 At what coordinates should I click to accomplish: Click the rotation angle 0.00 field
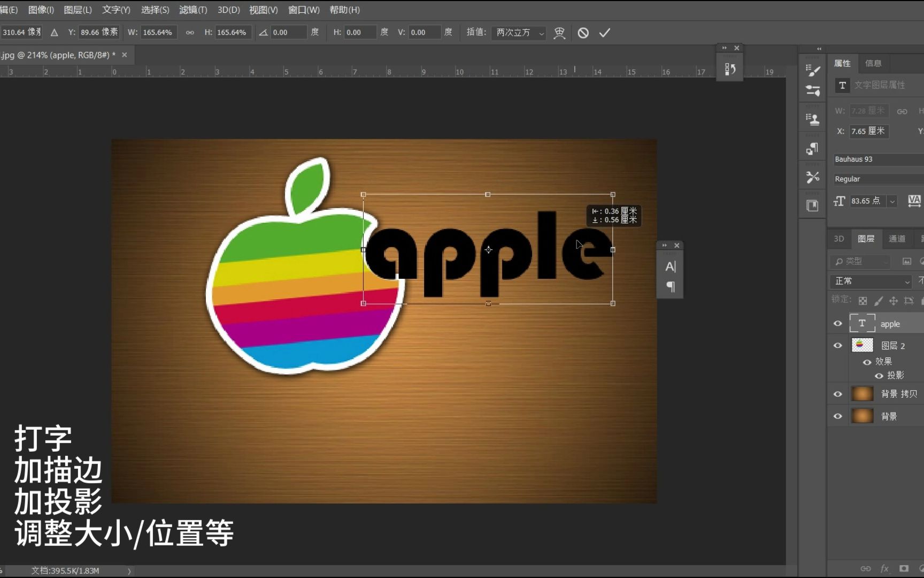tap(288, 33)
